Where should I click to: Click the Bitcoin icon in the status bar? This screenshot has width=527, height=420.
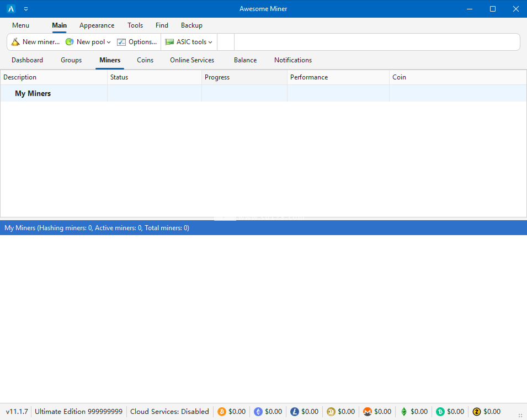click(x=222, y=412)
